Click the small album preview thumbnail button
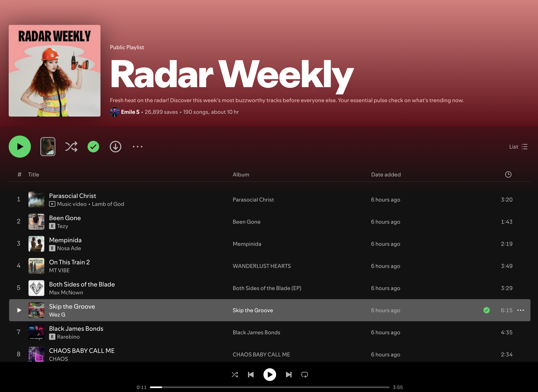 [x=48, y=147]
